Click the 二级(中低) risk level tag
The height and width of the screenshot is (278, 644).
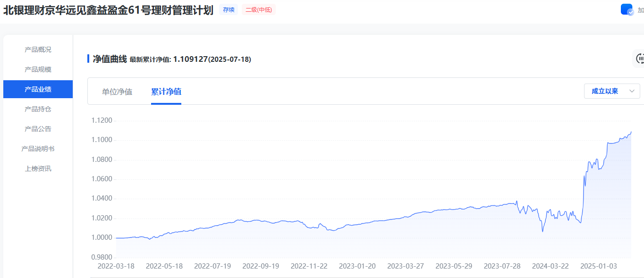coord(258,9)
